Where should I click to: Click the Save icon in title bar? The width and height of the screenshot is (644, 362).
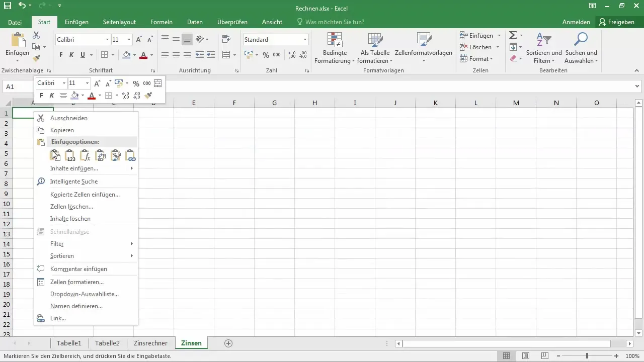click(x=8, y=6)
